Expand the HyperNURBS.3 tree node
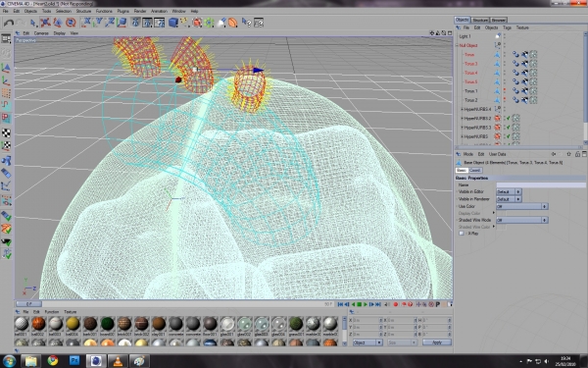The image size is (588, 368). coord(462,128)
